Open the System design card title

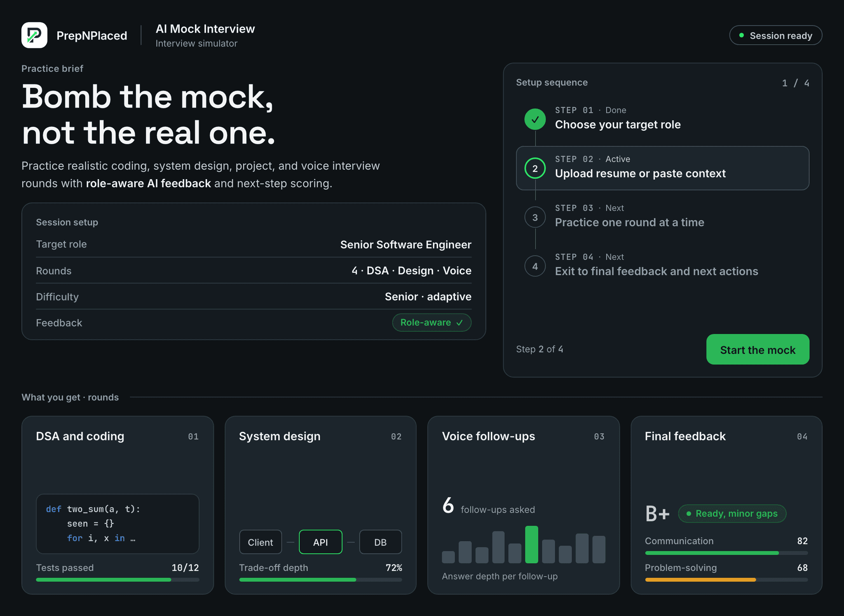(x=279, y=436)
